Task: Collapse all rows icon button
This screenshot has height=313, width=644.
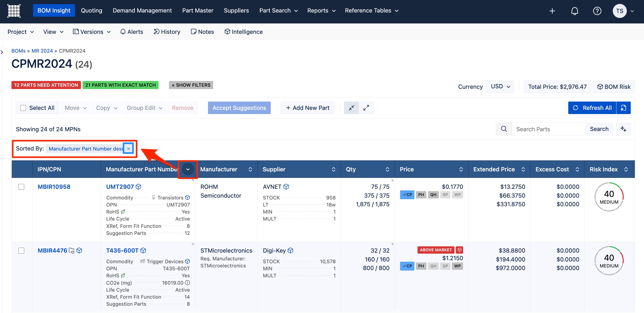Action: [351, 108]
